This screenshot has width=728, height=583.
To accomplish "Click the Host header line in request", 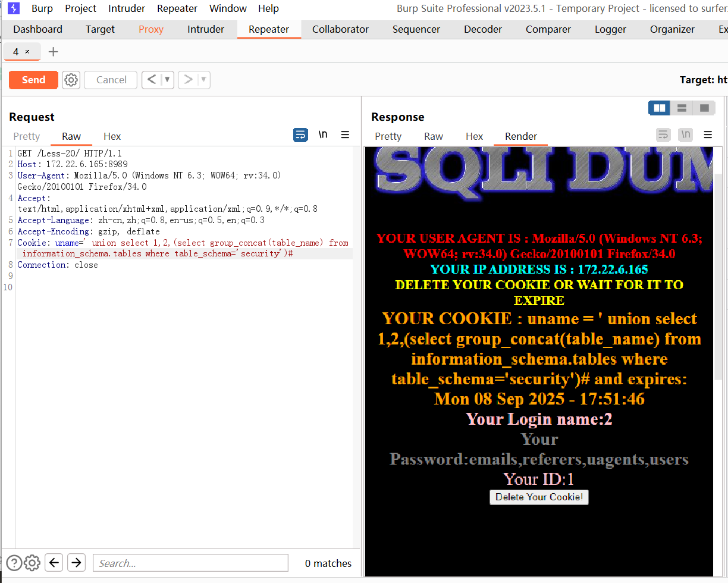I will pyautogui.click(x=73, y=164).
